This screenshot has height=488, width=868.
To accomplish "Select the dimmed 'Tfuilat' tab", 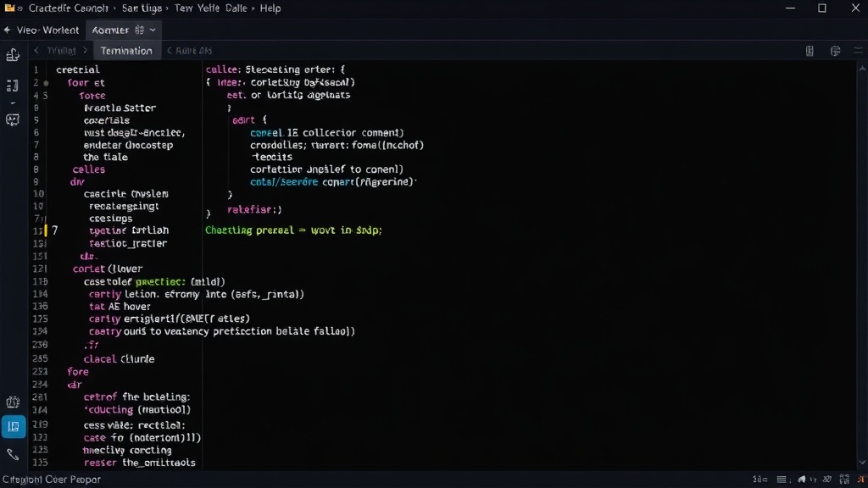I will pos(61,50).
